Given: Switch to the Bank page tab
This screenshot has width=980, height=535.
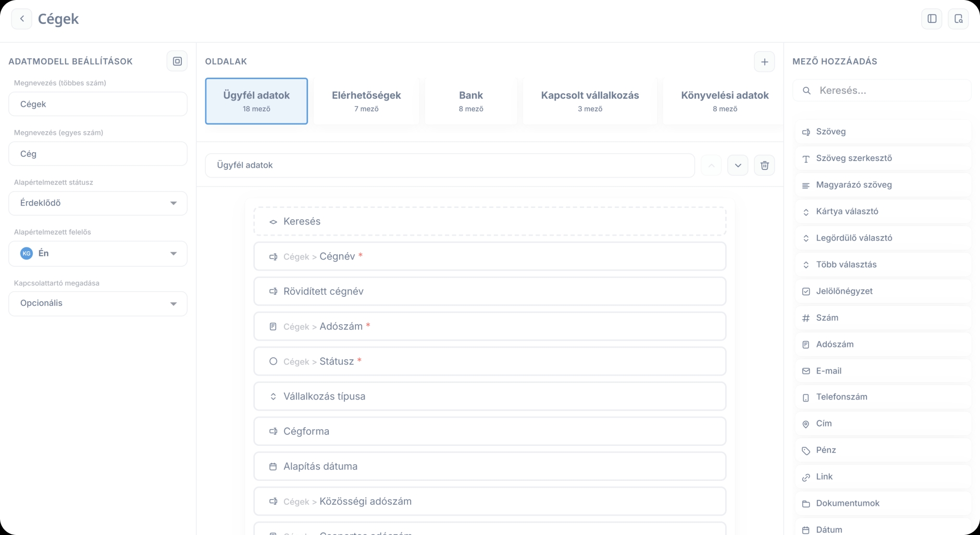Looking at the screenshot, I should tap(470, 101).
